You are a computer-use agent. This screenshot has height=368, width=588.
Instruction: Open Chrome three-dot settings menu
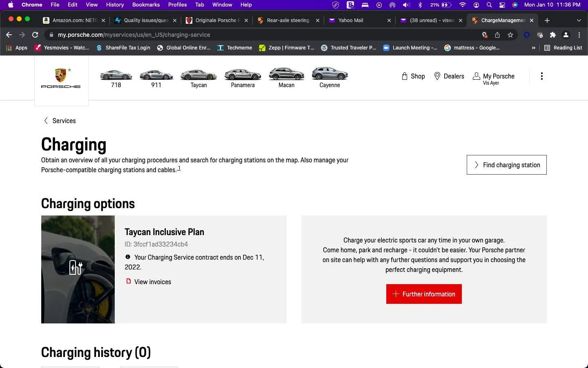[x=579, y=35]
